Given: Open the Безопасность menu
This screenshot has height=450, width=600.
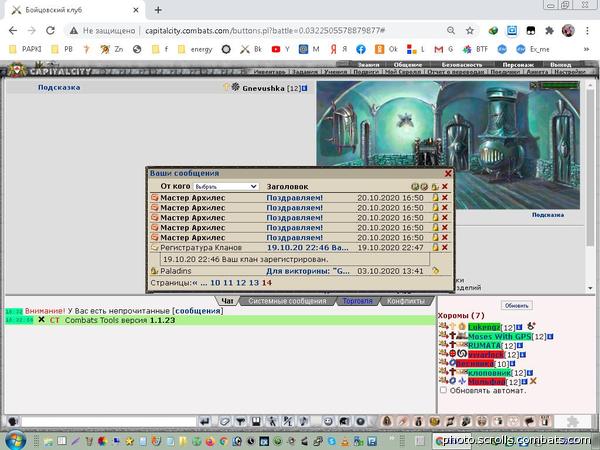Looking at the screenshot, I should [462, 65].
